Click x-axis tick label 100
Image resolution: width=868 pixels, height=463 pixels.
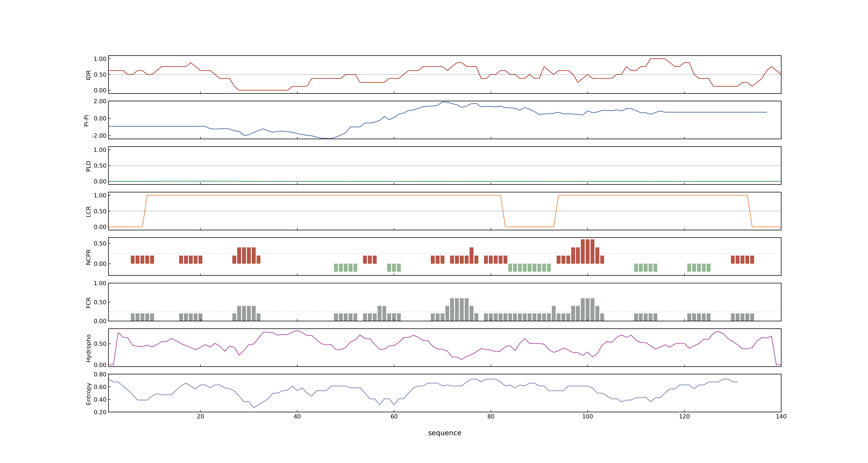point(587,416)
